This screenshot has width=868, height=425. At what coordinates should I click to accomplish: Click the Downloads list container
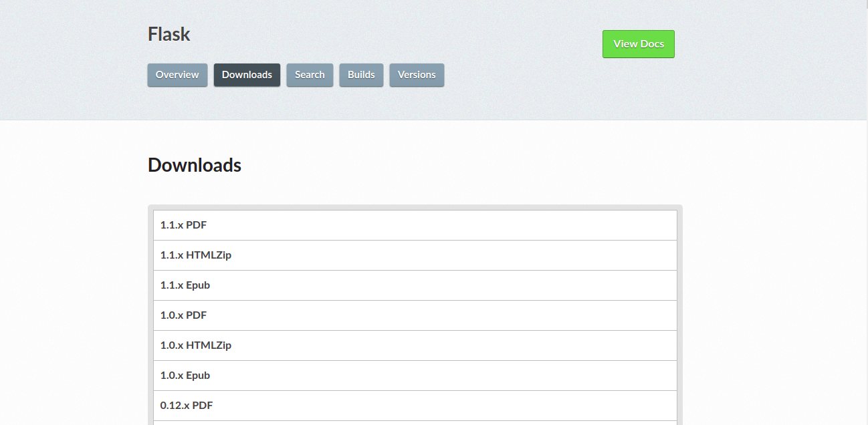click(x=415, y=314)
